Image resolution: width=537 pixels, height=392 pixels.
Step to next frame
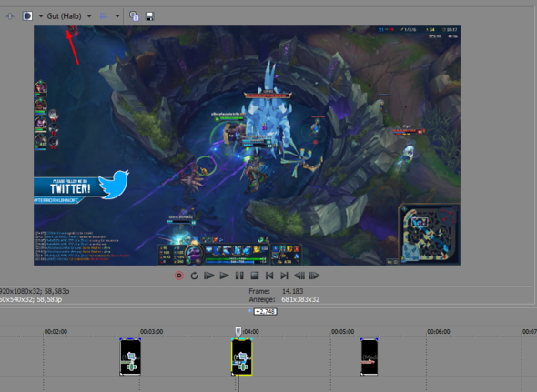pyautogui.click(x=314, y=276)
